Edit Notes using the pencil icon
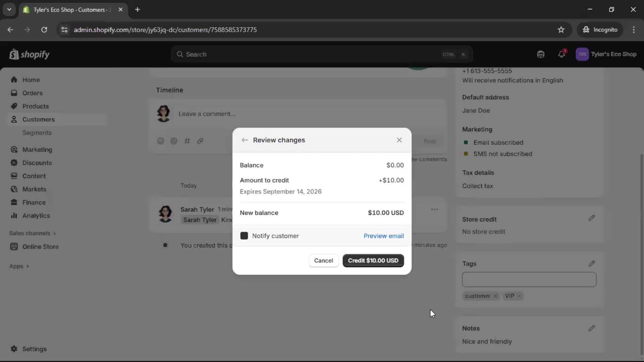The width and height of the screenshot is (644, 362). point(591,328)
